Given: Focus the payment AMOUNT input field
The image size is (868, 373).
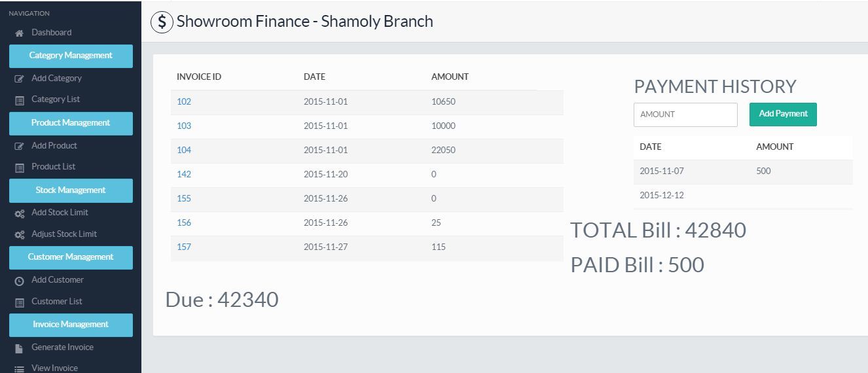Looking at the screenshot, I should [x=685, y=115].
